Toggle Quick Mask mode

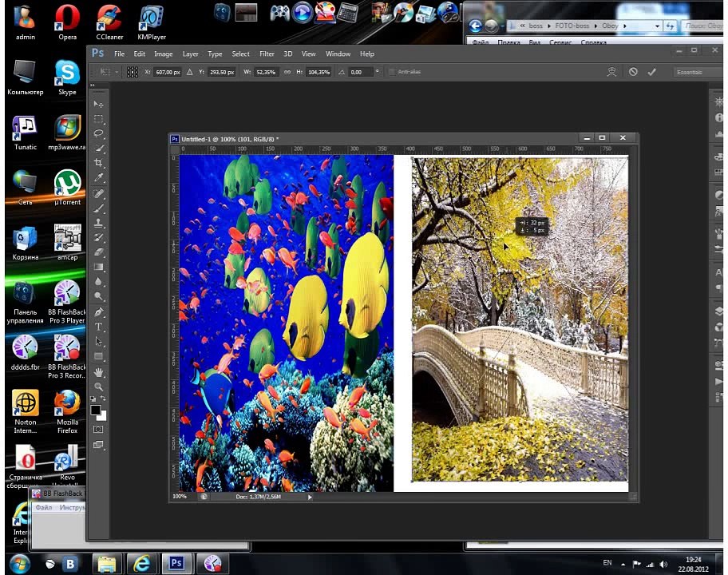(98, 430)
